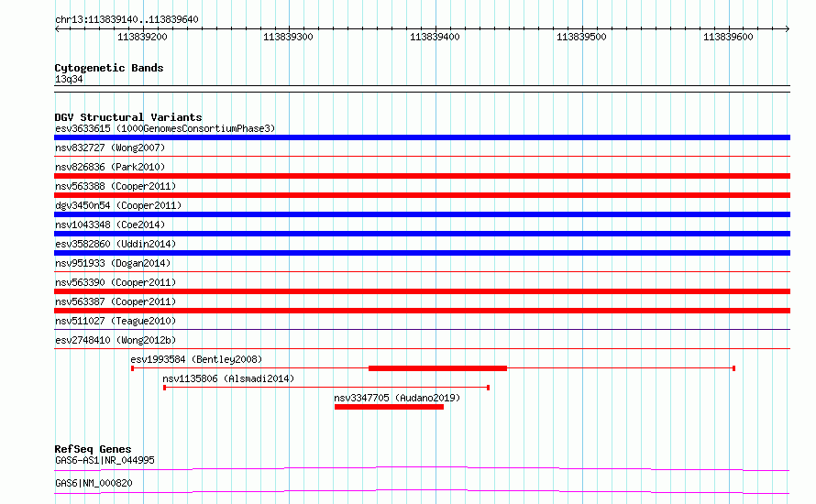This screenshot has height=504, width=816.
Task: Click the 113839200 ruler tick label
Action: (142, 37)
